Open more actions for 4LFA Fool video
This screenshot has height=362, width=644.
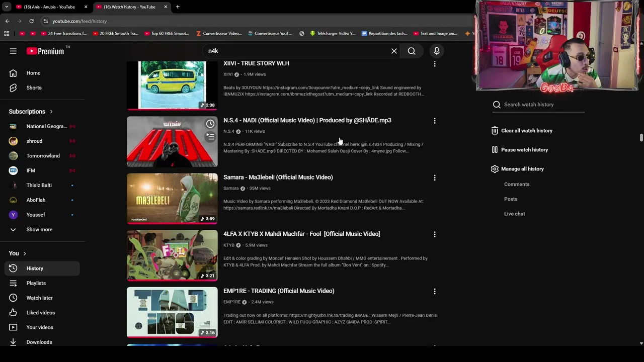435,234
